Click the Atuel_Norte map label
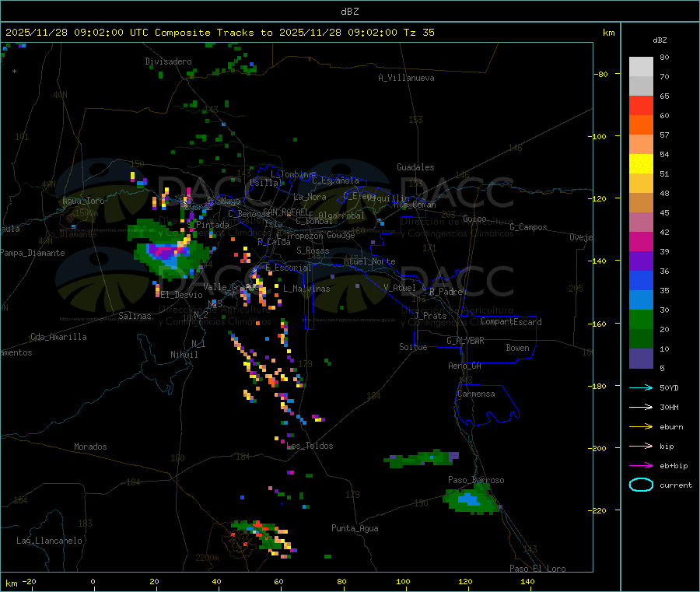 (369, 261)
